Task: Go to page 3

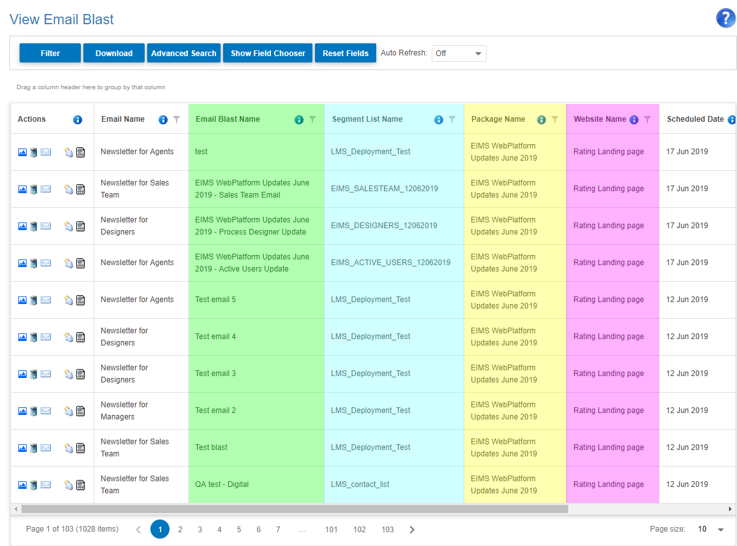Action: [200, 530]
